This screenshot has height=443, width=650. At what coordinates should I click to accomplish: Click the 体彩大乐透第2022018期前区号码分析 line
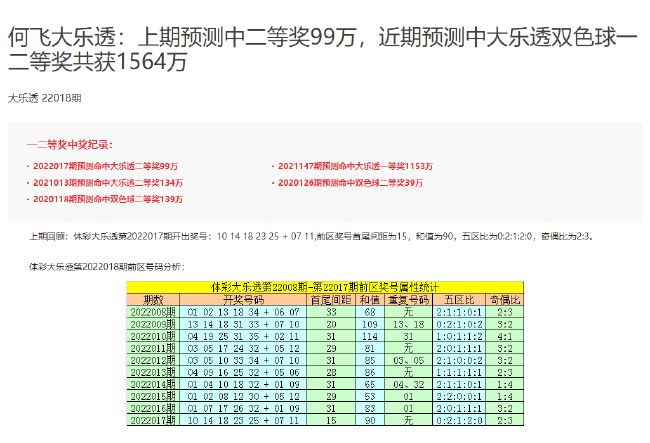(105, 268)
